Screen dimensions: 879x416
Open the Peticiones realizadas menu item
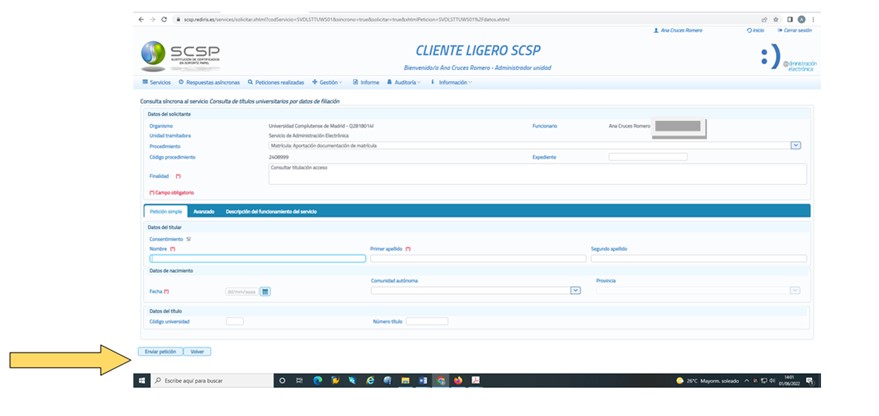278,82
